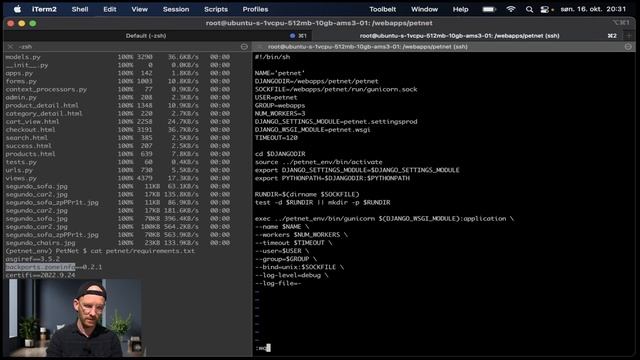640x360 pixels.
Task: Open the iTerm2 application menu
Action: (44, 9)
